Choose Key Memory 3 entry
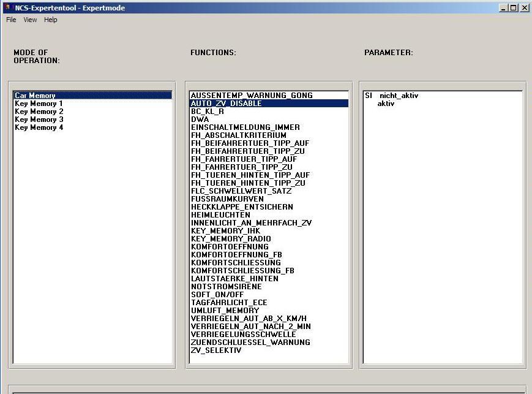 (39, 119)
